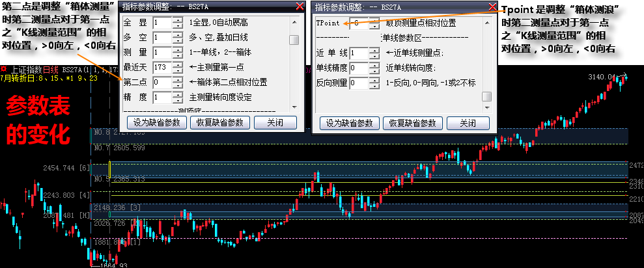This screenshot has width=644, height=268.
Task: Increase the 近单线 value with its up arrow
Action: point(374,50)
